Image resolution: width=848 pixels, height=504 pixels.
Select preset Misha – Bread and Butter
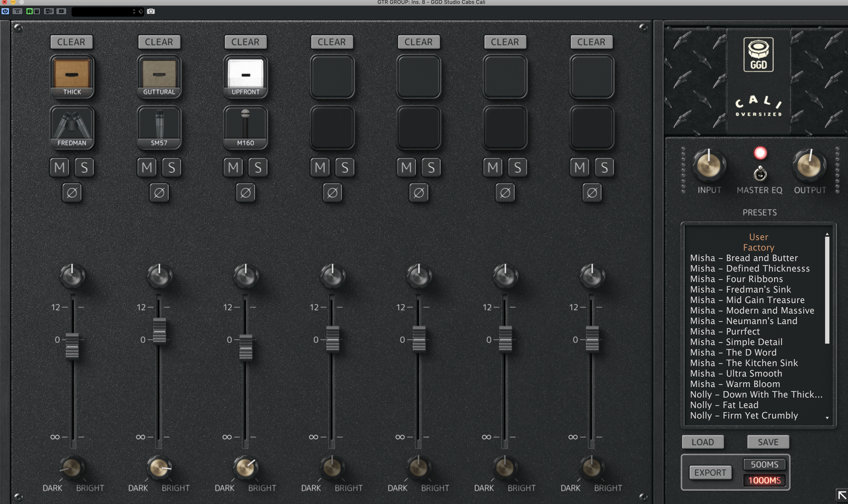pos(744,258)
